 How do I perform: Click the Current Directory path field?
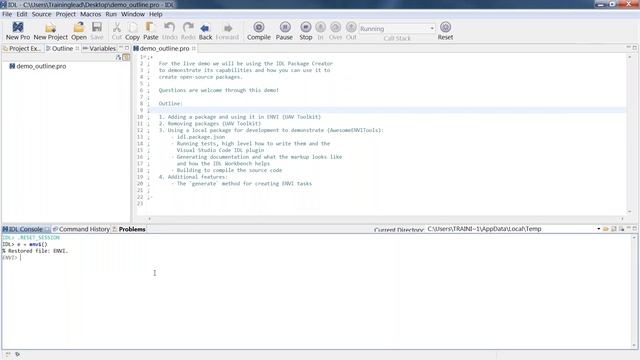click(x=511, y=229)
